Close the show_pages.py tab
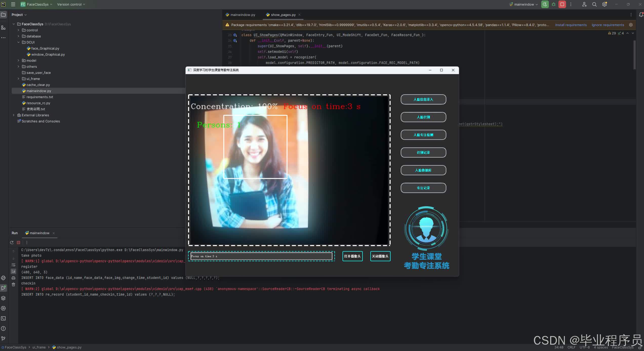644x351 pixels. 299,15
